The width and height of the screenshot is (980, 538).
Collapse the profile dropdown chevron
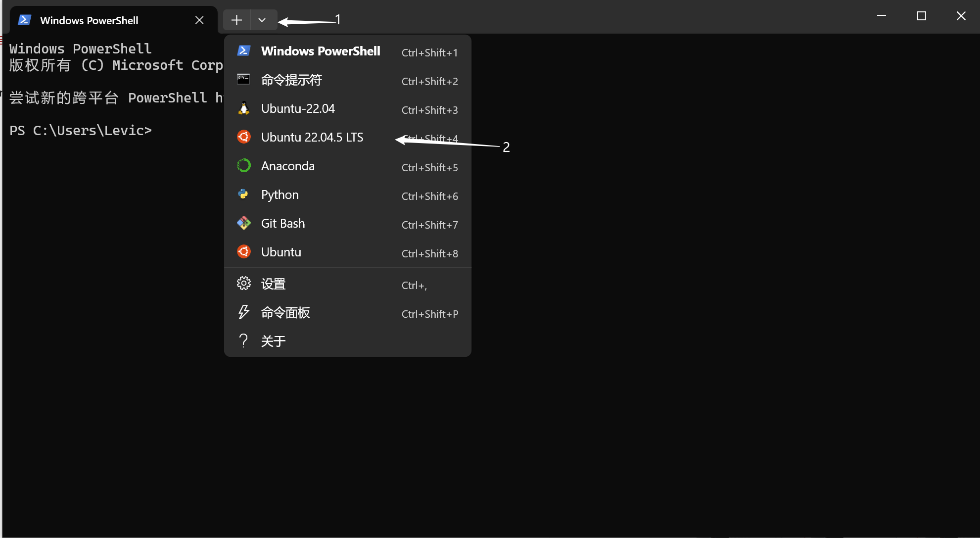click(x=262, y=20)
